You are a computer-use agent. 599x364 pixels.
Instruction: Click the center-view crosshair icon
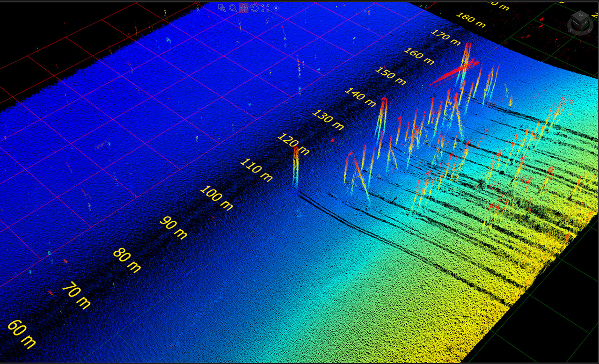pos(276,7)
